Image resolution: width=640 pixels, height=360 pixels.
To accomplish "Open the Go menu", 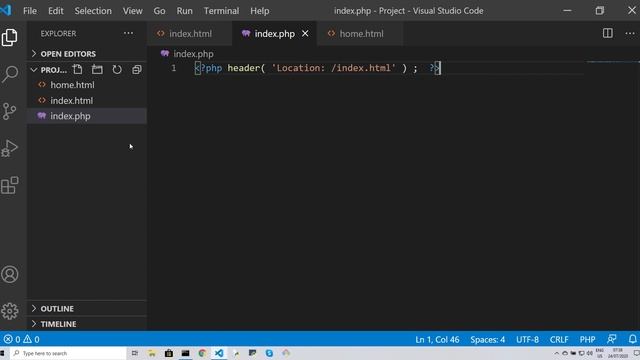I will pos(159,11).
